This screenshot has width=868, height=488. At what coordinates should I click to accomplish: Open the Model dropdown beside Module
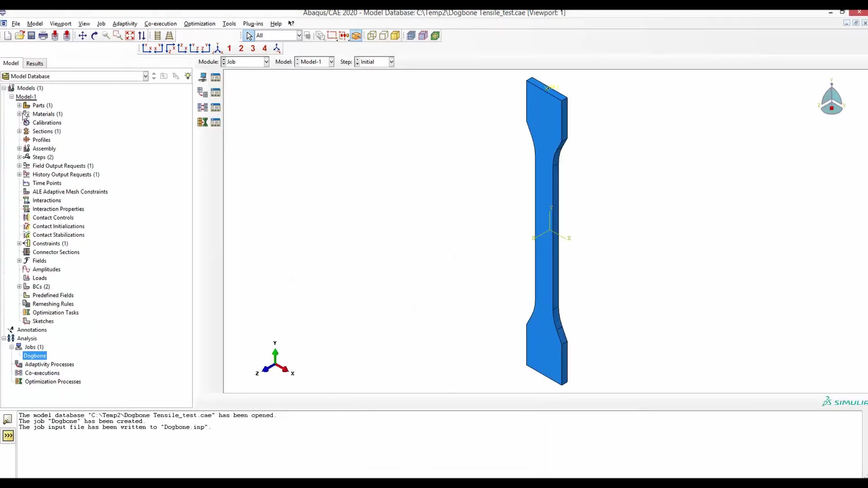coord(331,62)
